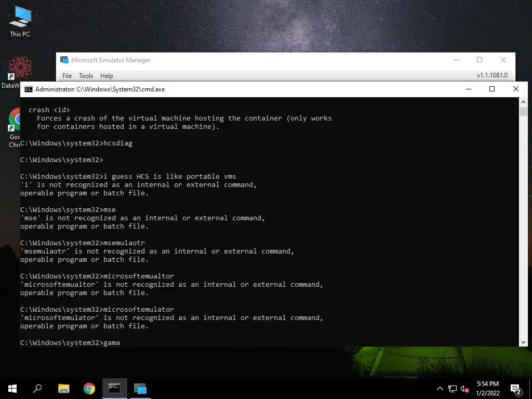The image size is (532, 399).
Task: Click the typed 'gama' command text
Action: pos(111,343)
